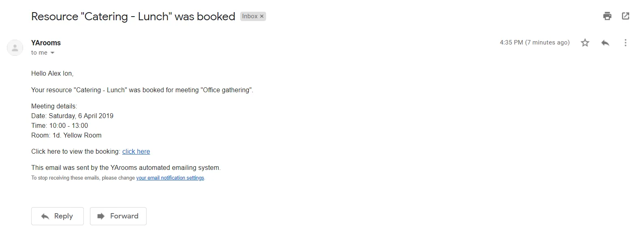Click the sender's profile avatar
The image size is (644, 235).
[15, 48]
